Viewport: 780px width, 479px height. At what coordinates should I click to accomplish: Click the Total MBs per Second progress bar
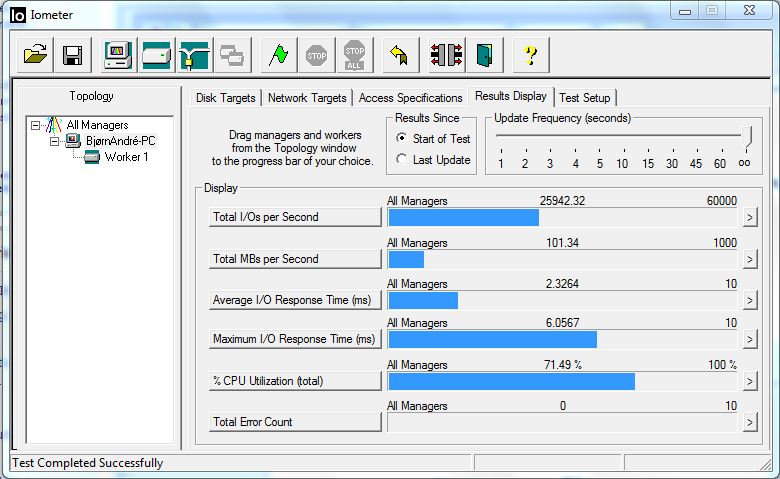(x=562, y=259)
